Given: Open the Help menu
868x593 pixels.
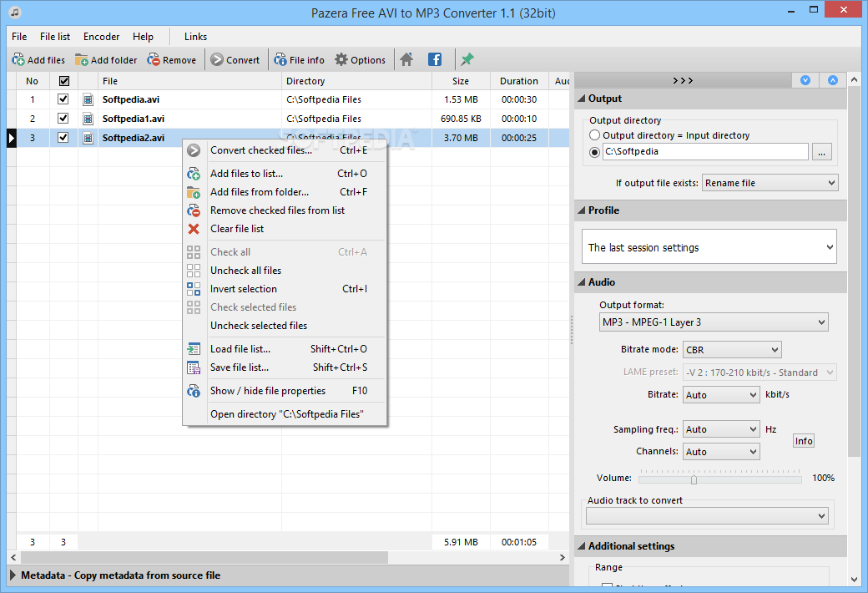Looking at the screenshot, I should [x=143, y=37].
